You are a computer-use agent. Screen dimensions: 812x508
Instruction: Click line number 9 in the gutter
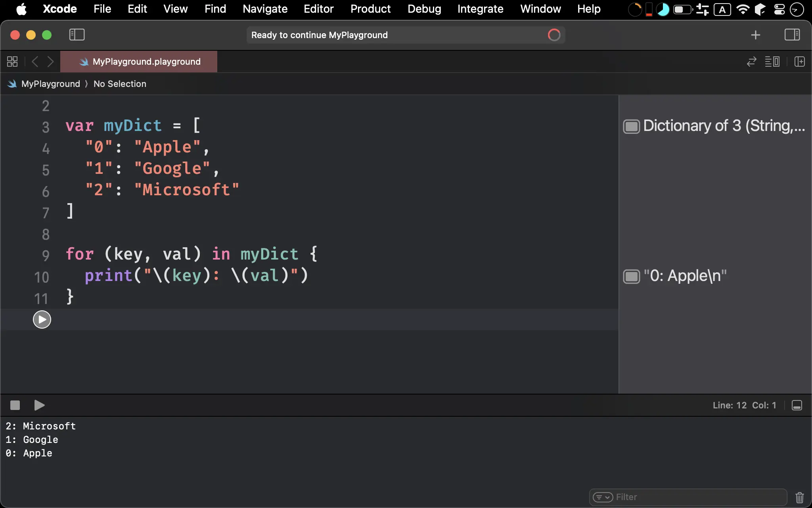(x=46, y=255)
